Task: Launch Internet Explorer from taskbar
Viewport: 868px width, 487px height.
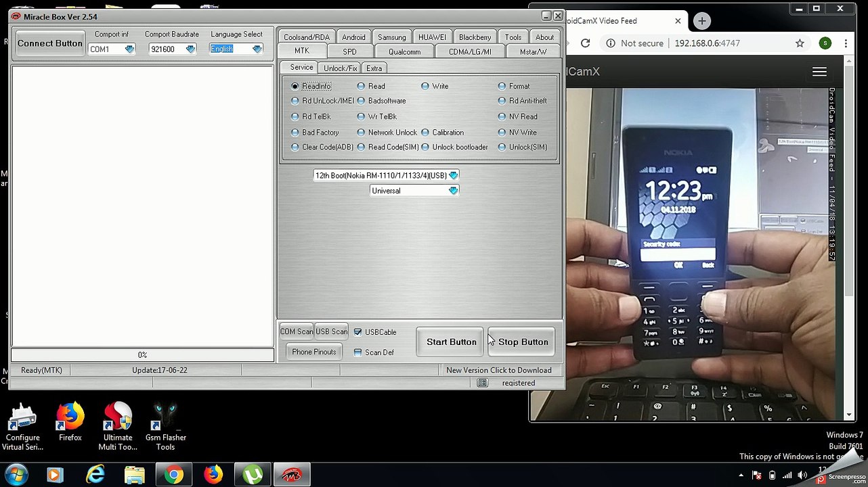Action: pos(95,474)
